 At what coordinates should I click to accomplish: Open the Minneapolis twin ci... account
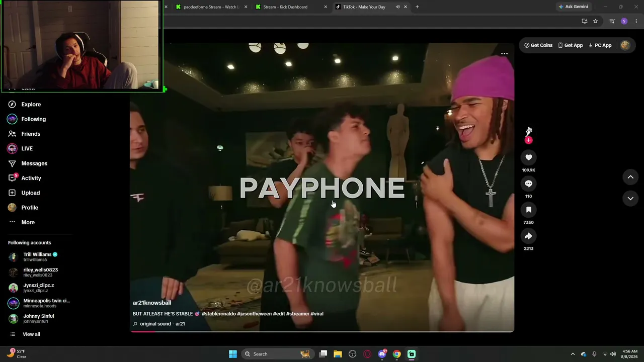[x=39, y=303]
